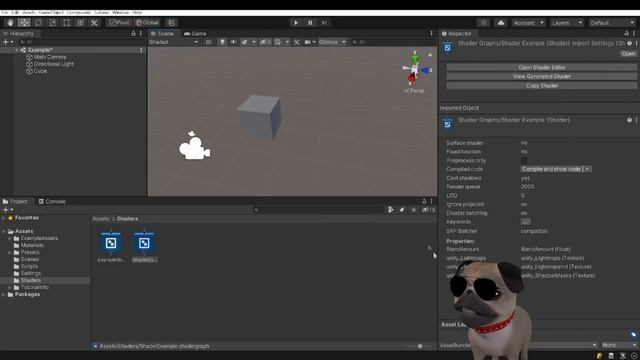Select the Cube object in Hierarchy
The image size is (640, 360).
[x=40, y=71]
